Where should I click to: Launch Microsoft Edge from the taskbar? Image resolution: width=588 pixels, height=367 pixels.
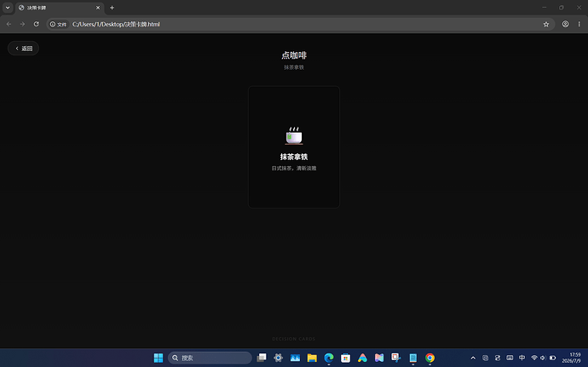click(329, 358)
